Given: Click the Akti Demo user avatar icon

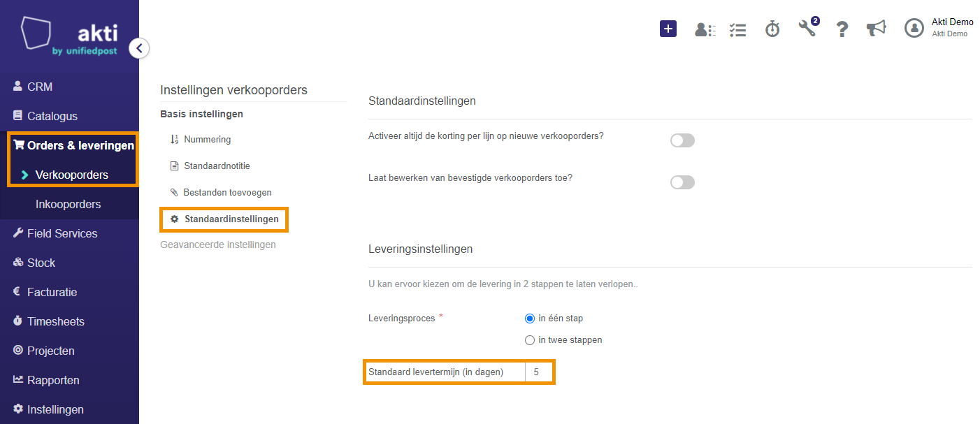Looking at the screenshot, I should tap(914, 28).
